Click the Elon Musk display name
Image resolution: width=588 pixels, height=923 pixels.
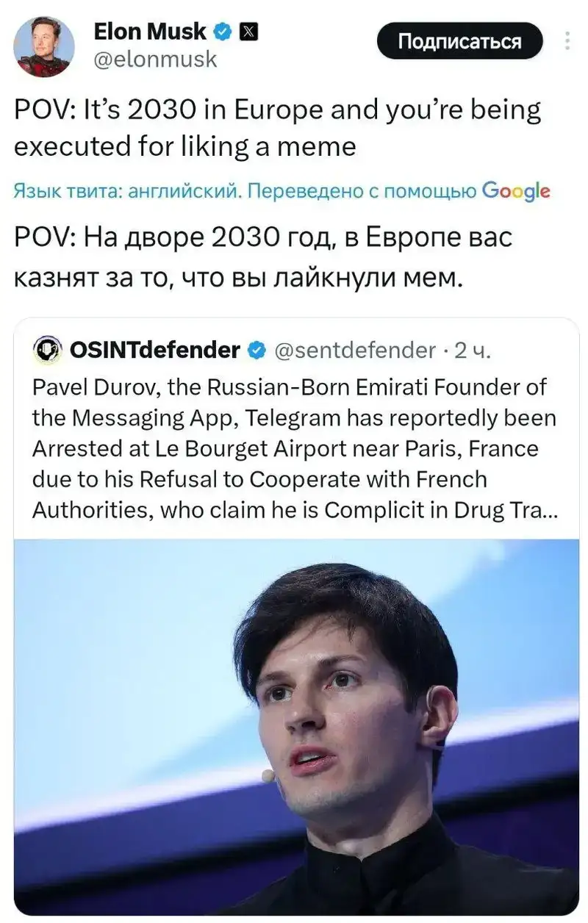[150, 32]
